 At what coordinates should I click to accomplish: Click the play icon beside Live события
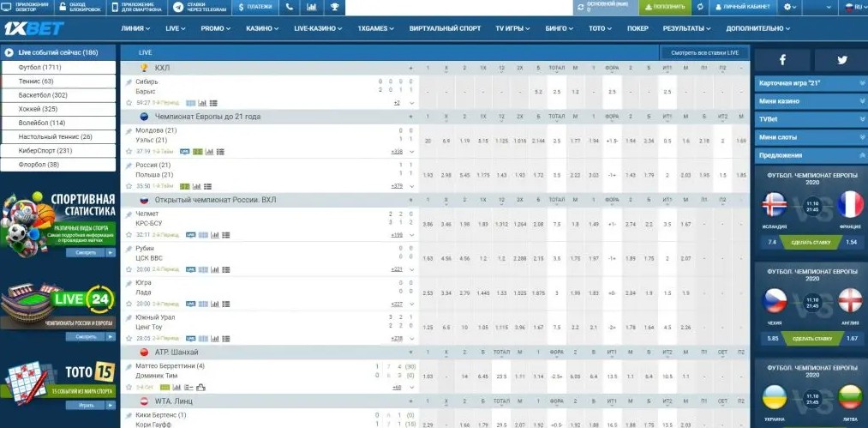point(9,52)
